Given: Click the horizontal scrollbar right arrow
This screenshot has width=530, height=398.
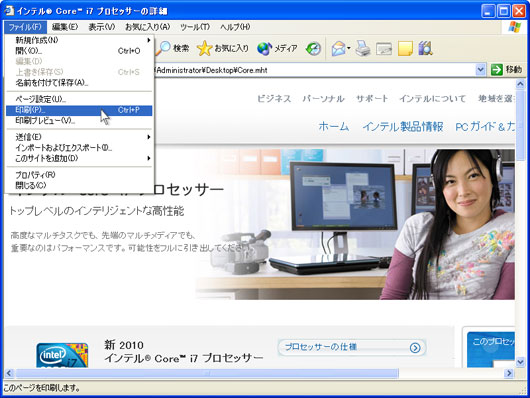Looking at the screenshot, I should point(509,373).
